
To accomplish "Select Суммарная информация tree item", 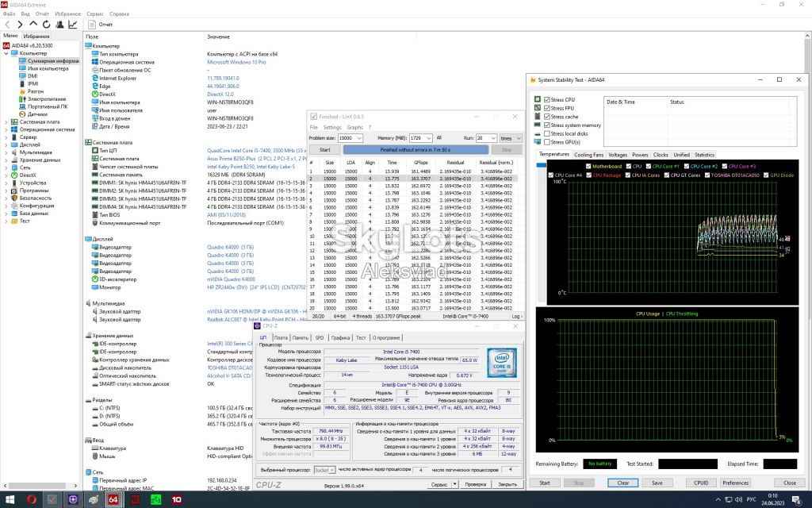I will pyautogui.click(x=53, y=60).
